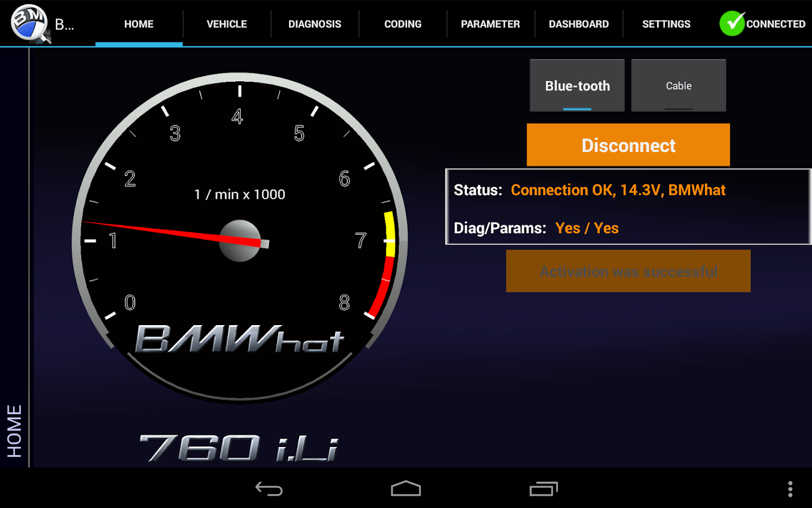Tap the Diag/Params: label

[500, 228]
